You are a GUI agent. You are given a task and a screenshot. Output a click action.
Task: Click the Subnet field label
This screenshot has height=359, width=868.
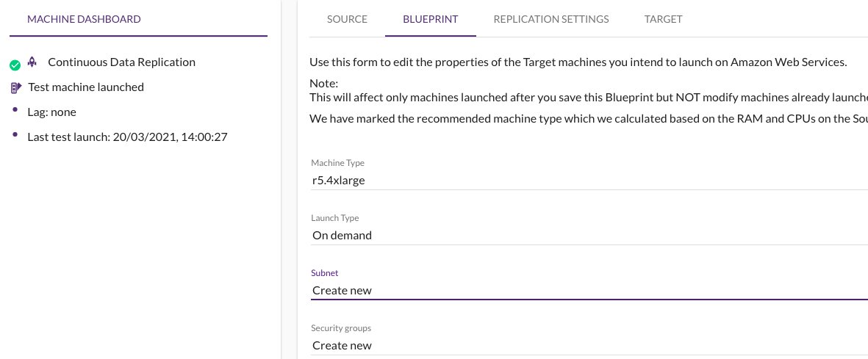324,273
